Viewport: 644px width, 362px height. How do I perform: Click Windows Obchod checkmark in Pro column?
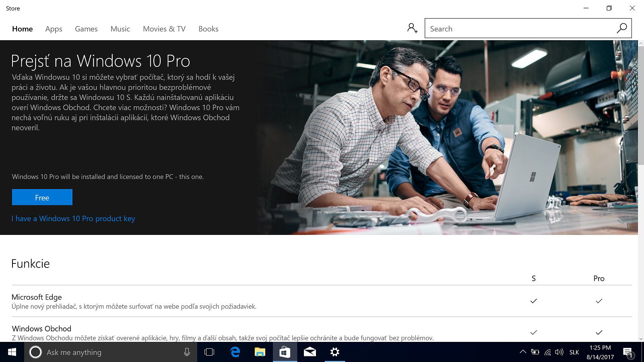(599, 332)
